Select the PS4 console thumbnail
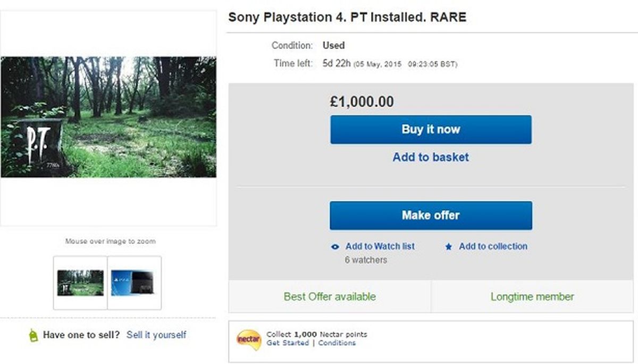 135,282
